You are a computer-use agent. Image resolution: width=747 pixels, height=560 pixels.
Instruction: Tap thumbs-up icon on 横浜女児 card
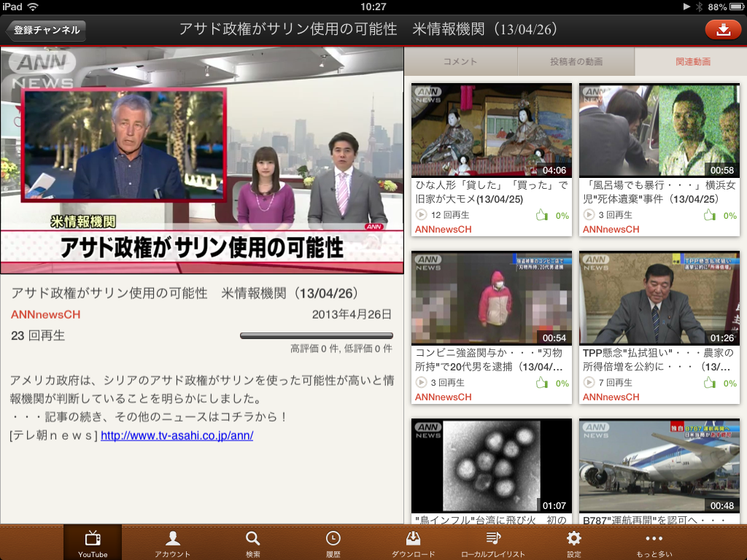(709, 215)
